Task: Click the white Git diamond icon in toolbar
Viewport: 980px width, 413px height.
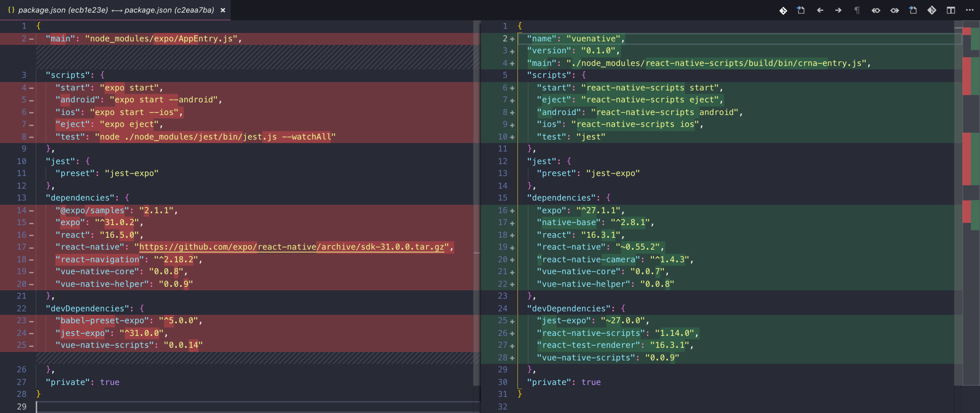Action: tap(783, 11)
